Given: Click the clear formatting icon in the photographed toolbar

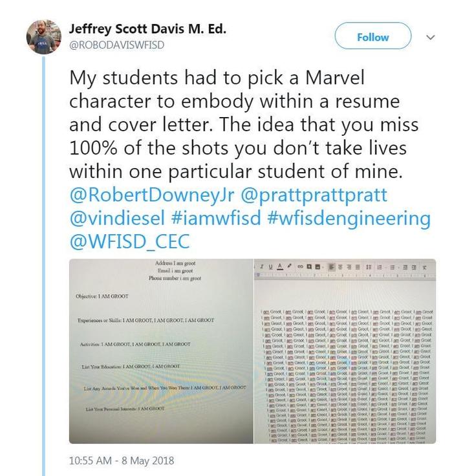Looking at the screenshot, I should coord(425,266).
